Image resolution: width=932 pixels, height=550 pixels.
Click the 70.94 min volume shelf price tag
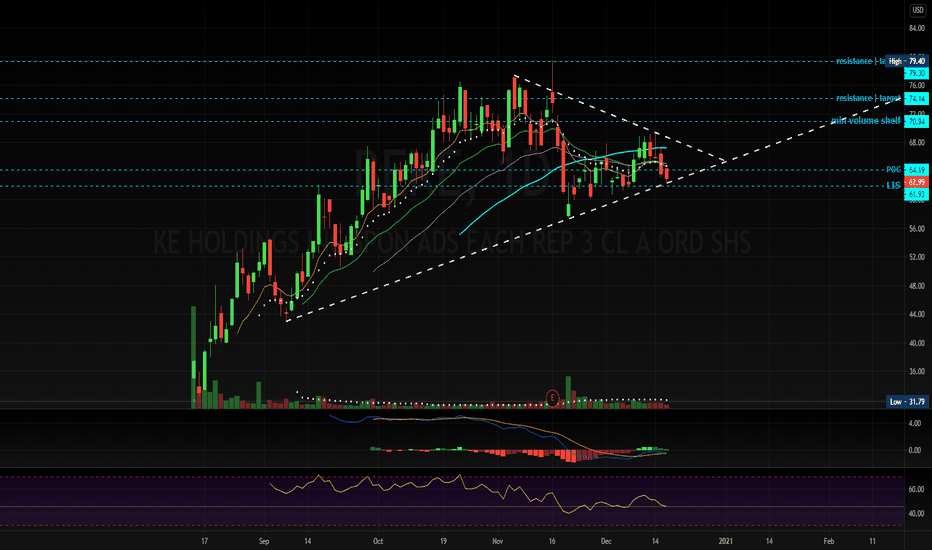916,121
